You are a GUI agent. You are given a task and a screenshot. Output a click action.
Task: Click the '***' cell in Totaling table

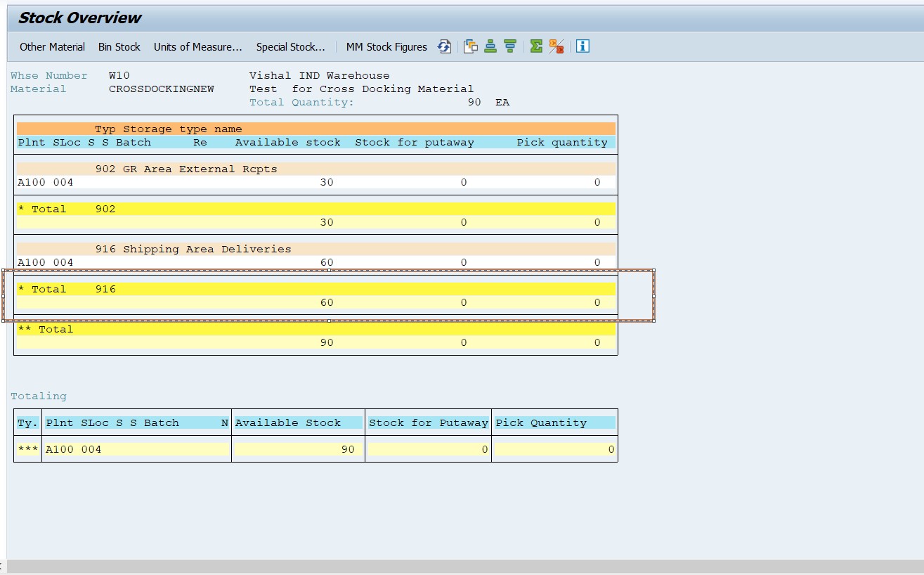(27, 450)
